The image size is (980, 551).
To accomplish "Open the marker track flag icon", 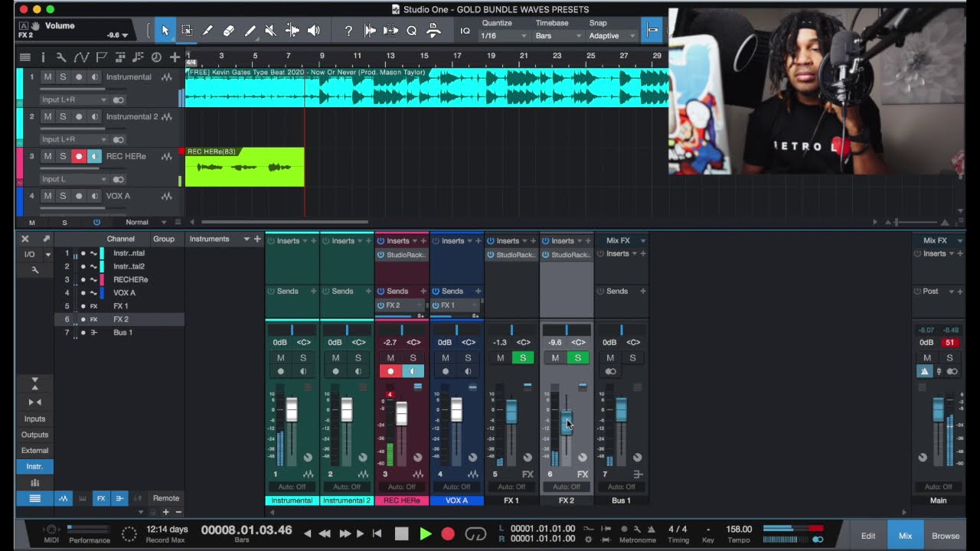I will point(101,57).
